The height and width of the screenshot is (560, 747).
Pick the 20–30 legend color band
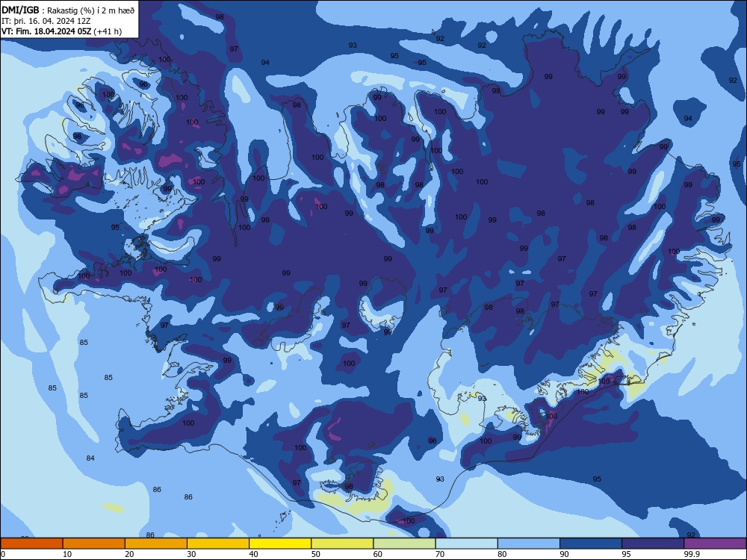click(x=156, y=544)
